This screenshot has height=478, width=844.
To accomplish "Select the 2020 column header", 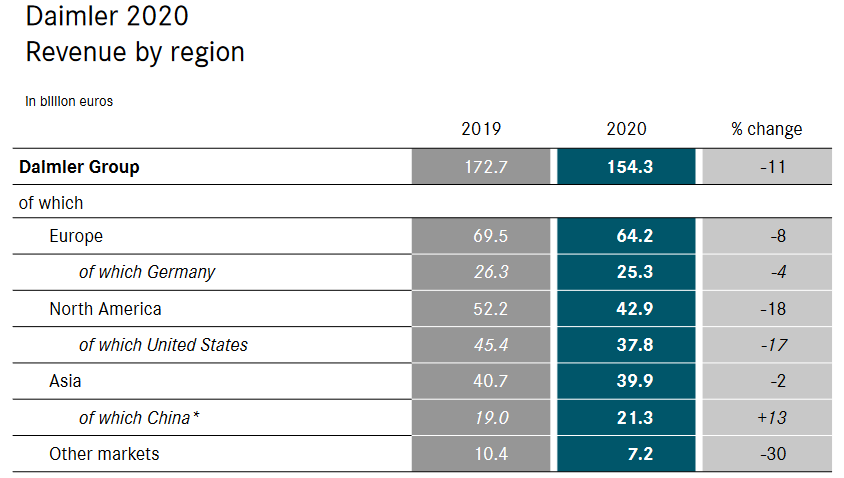I will click(x=627, y=129).
